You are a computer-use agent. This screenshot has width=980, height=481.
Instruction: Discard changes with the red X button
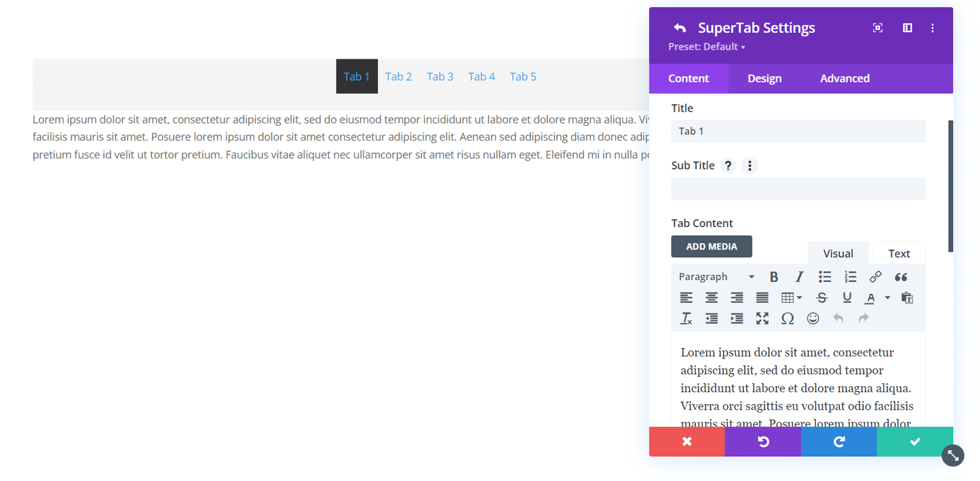(687, 441)
